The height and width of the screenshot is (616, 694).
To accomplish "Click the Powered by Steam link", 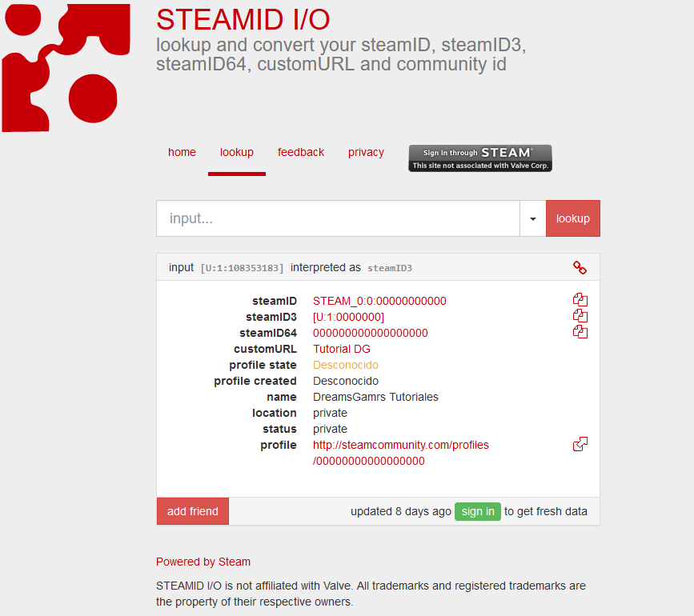I will 203,562.
